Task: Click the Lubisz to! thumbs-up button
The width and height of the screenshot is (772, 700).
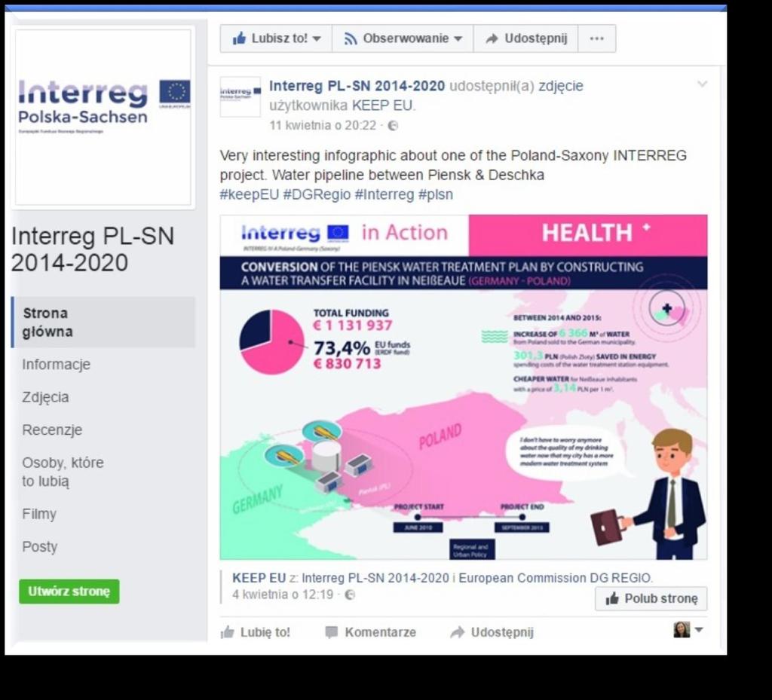Action: coord(276,38)
